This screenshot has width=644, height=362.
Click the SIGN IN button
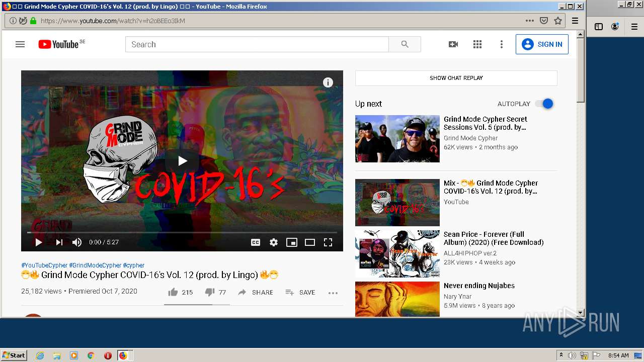click(x=542, y=44)
